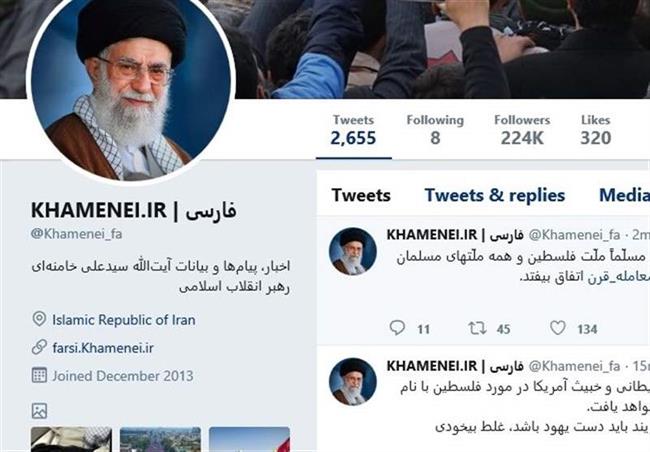Show the 224K Followers list
This screenshot has height=452, width=650.
(x=522, y=130)
